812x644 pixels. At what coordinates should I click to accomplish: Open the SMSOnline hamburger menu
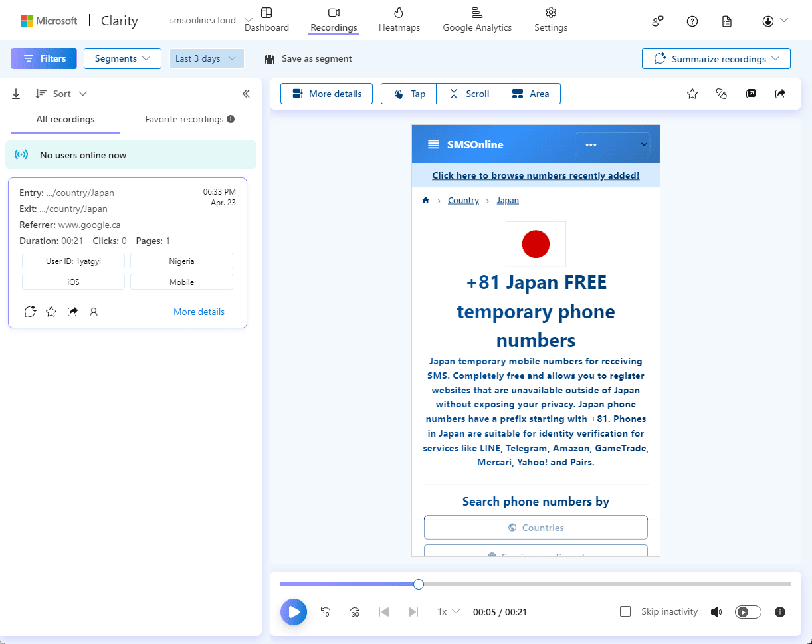coord(433,144)
